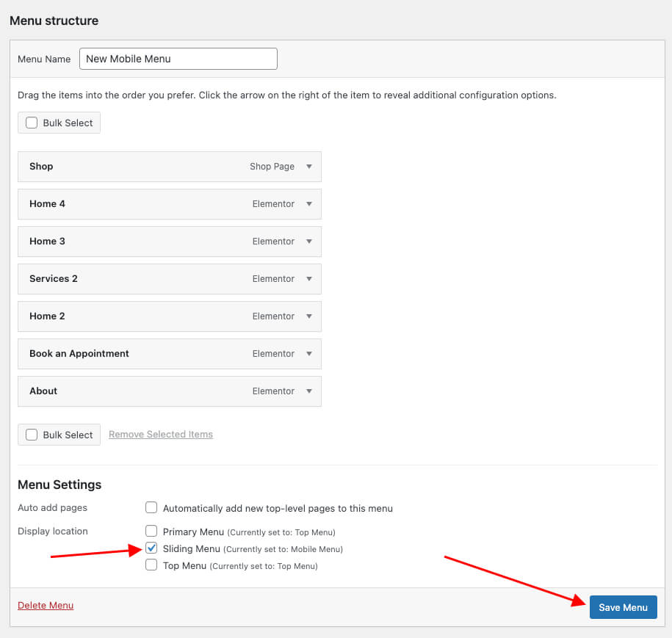Tick the top Bulk Select checkbox
The height and width of the screenshot is (638, 672).
pyautogui.click(x=32, y=123)
